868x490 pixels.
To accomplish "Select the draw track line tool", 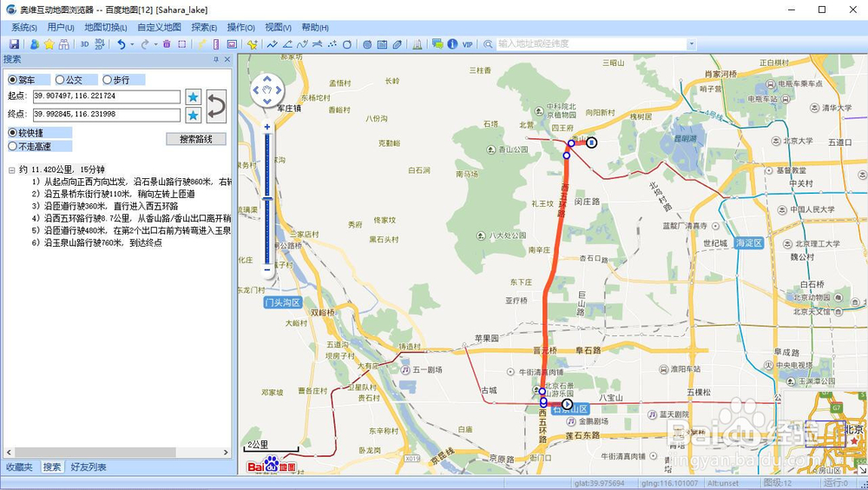I will click(x=272, y=44).
